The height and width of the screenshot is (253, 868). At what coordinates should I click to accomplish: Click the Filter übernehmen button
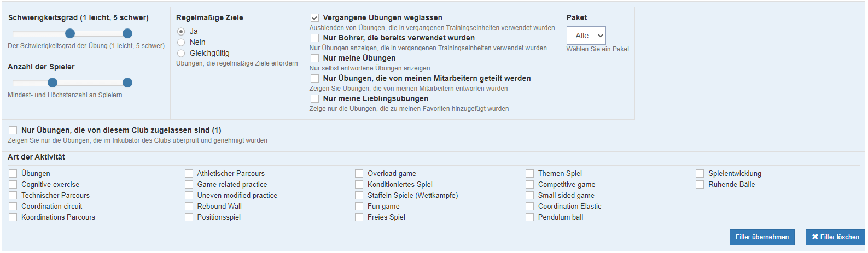pyautogui.click(x=761, y=237)
